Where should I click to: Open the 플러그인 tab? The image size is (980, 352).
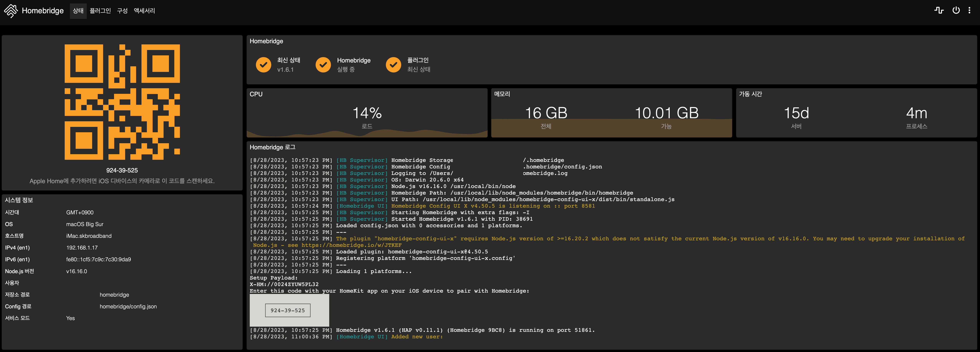pyautogui.click(x=100, y=11)
